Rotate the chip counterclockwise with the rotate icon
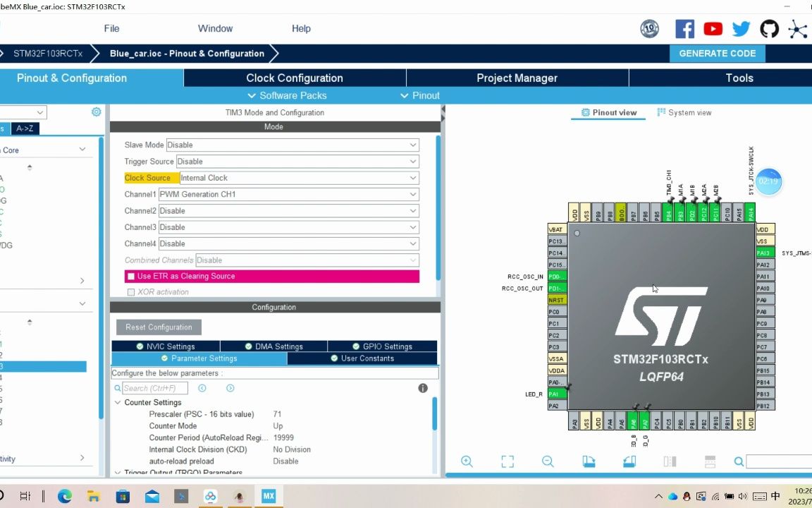812x508 pixels. tap(629, 461)
